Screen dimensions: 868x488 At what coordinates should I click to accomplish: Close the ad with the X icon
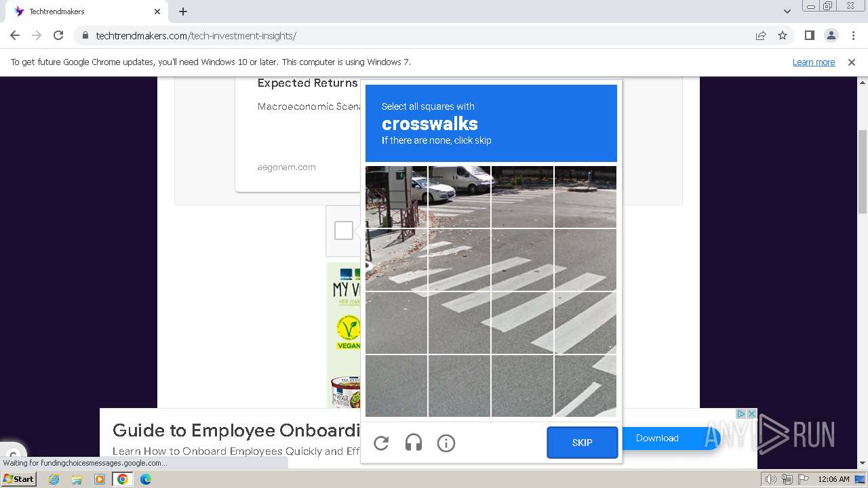tap(751, 413)
